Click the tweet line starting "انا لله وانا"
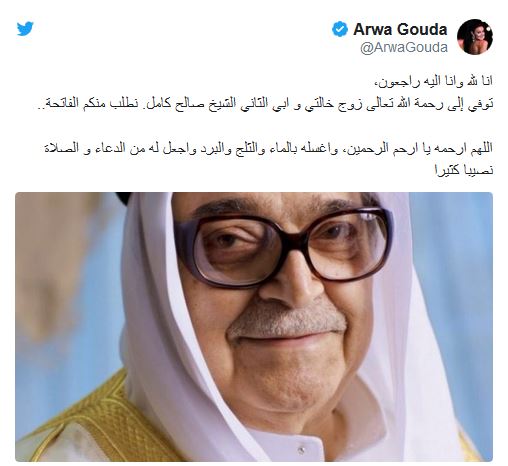 click(434, 82)
